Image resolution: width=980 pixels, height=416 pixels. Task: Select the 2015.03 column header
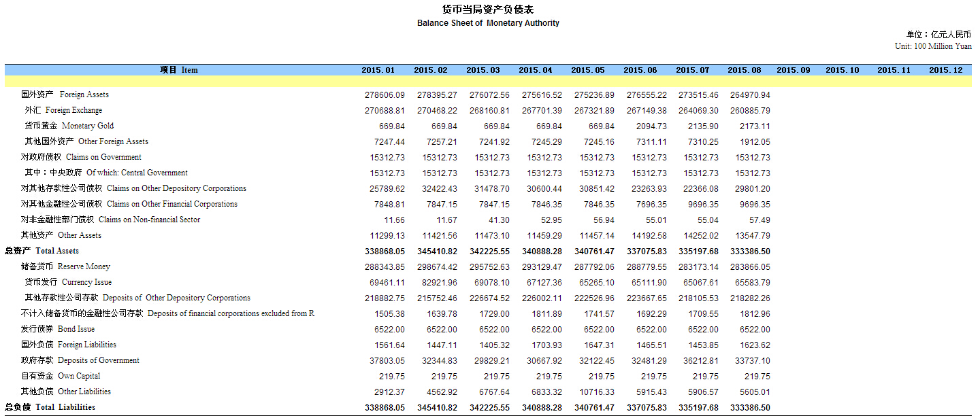click(x=483, y=70)
